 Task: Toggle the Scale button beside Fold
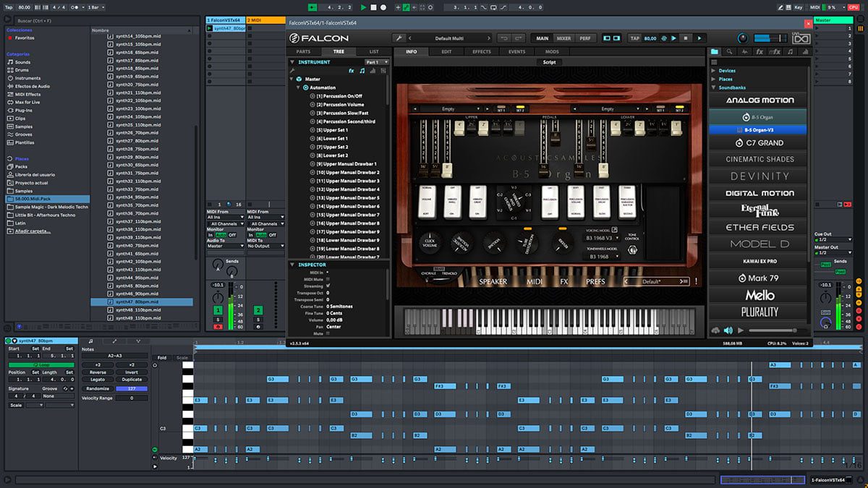tap(182, 357)
